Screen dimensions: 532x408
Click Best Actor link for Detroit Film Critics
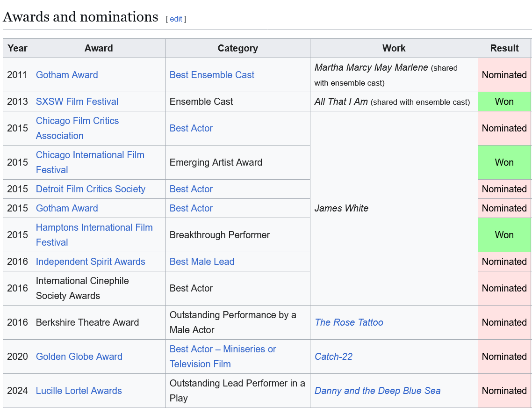click(x=191, y=189)
